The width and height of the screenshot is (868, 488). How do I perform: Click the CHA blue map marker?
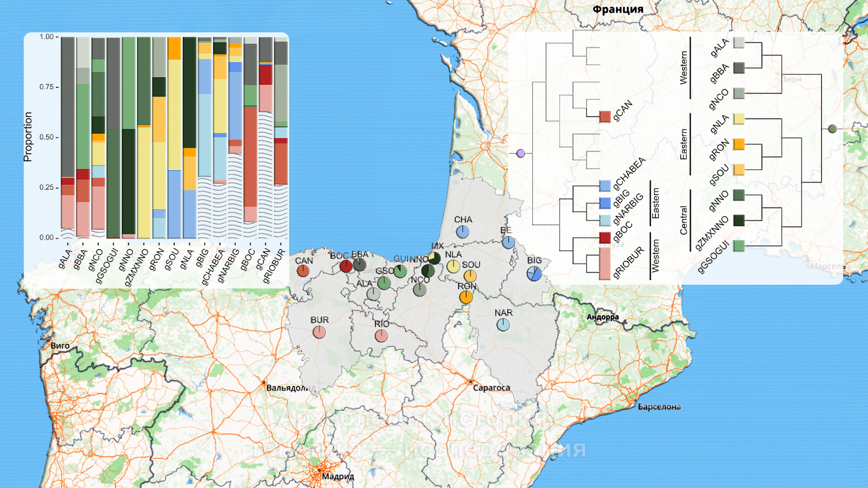click(462, 232)
